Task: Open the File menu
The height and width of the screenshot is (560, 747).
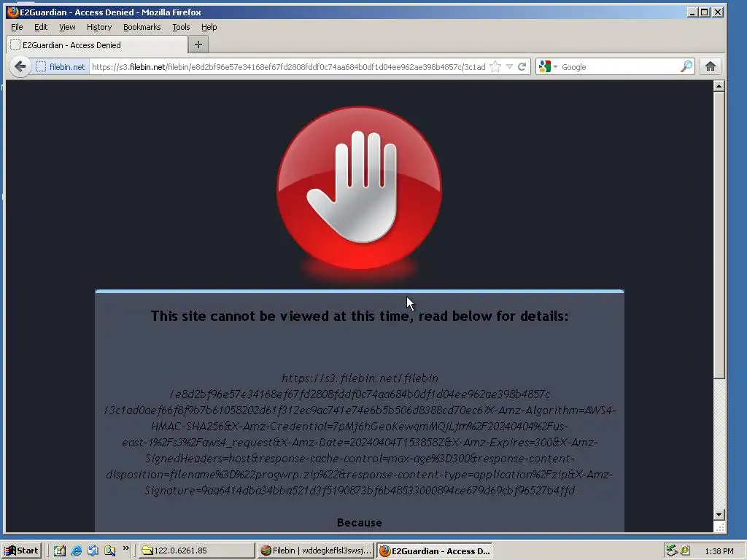Action: (x=17, y=27)
